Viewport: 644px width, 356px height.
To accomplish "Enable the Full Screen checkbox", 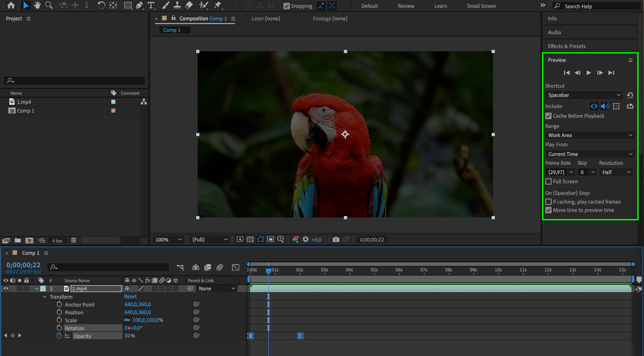I will pyautogui.click(x=549, y=181).
